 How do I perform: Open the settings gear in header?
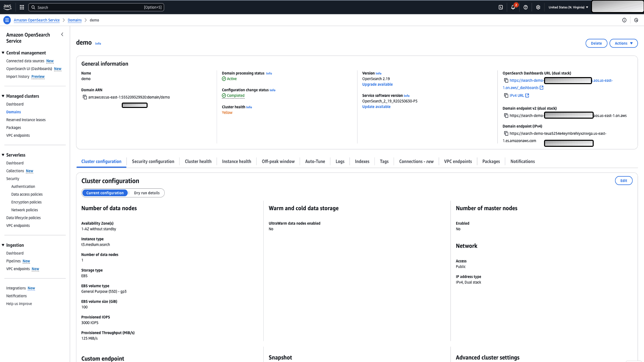[538, 7]
